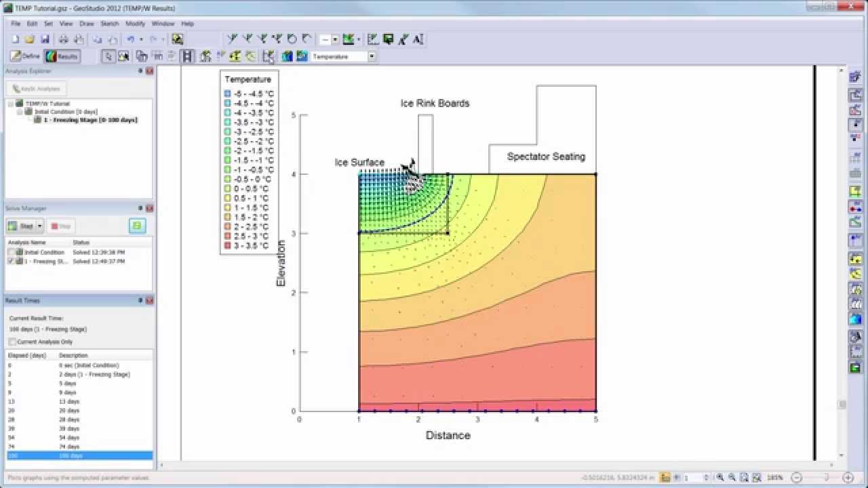868x488 pixels.
Task: Click the 3 - 3.5 °C legend swatch
Action: point(228,246)
